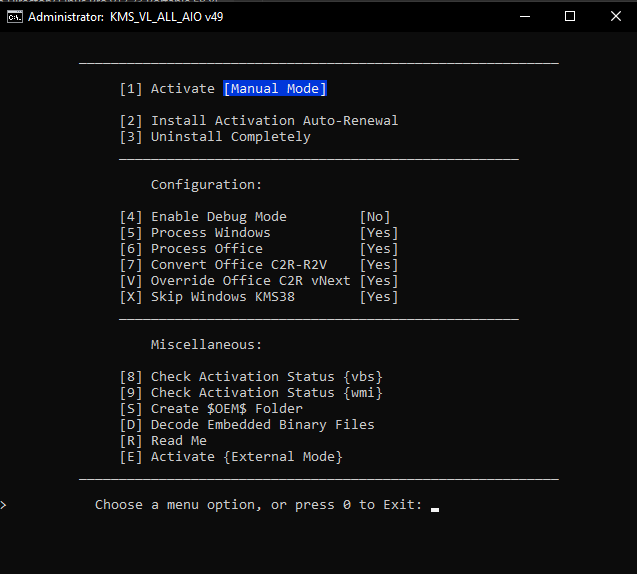The image size is (637, 574).
Task: Click the 'Choose a menu option' prompt text
Action: tap(258, 505)
